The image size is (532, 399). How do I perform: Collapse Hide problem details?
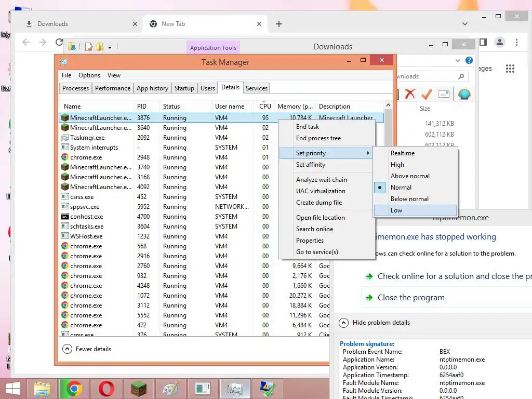(x=375, y=323)
